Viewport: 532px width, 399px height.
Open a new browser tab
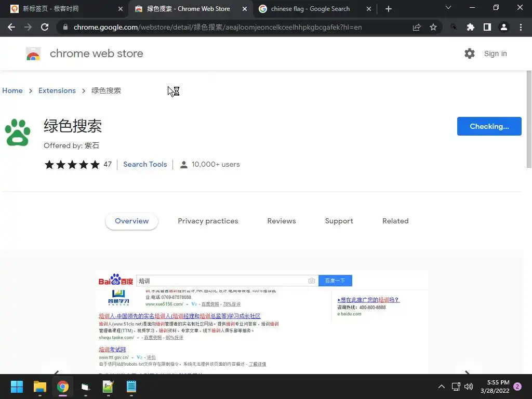point(389,9)
